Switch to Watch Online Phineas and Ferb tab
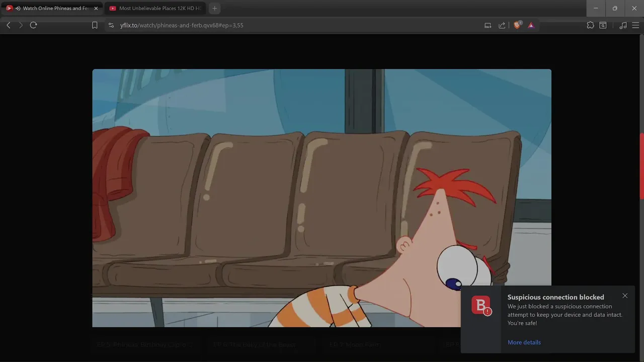The image size is (644, 362). tap(52, 9)
